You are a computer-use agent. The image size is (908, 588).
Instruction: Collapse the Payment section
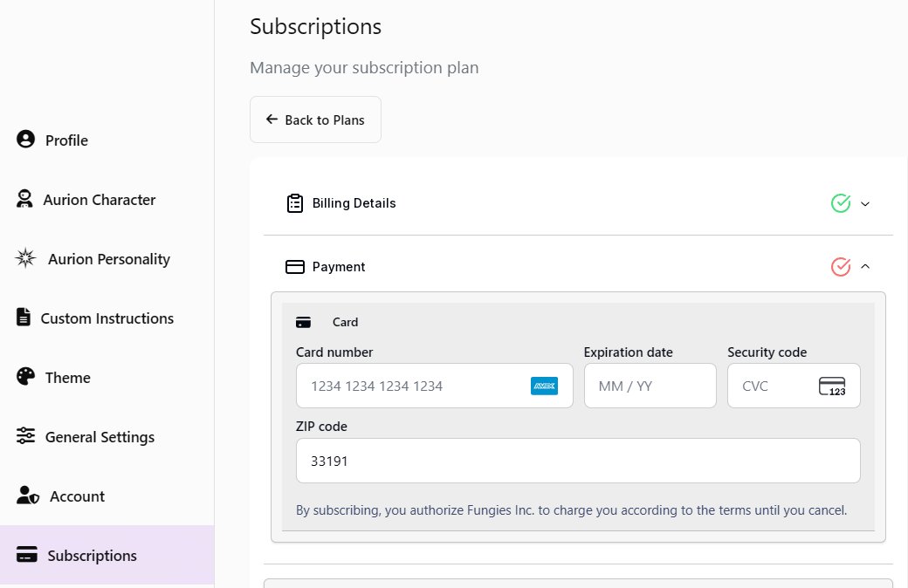865,266
